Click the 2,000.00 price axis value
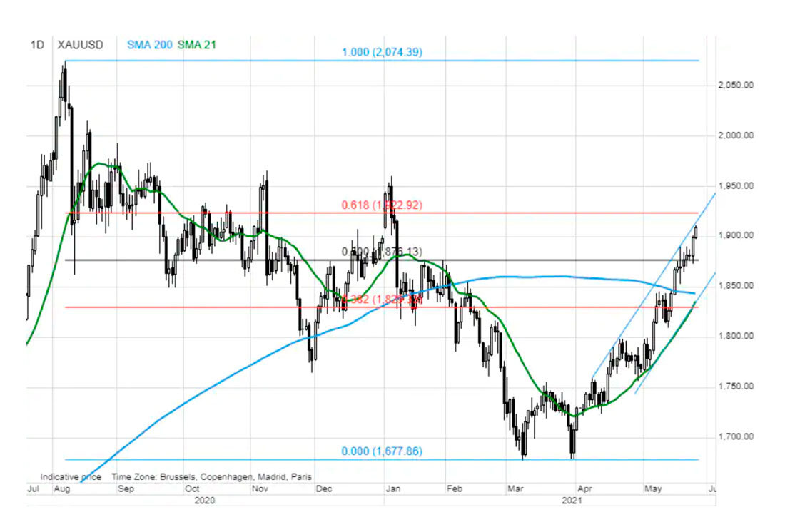The image size is (785, 532). [736, 135]
